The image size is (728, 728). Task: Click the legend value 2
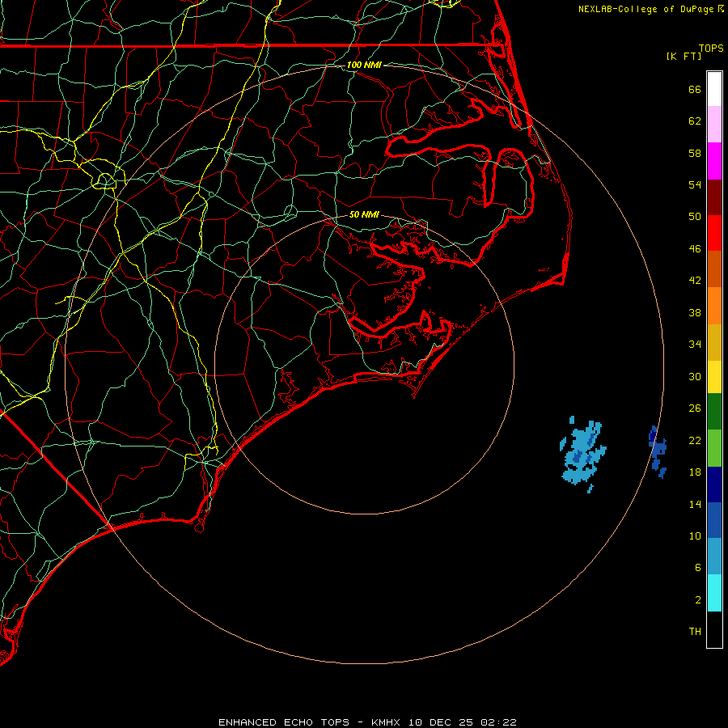[x=698, y=600]
